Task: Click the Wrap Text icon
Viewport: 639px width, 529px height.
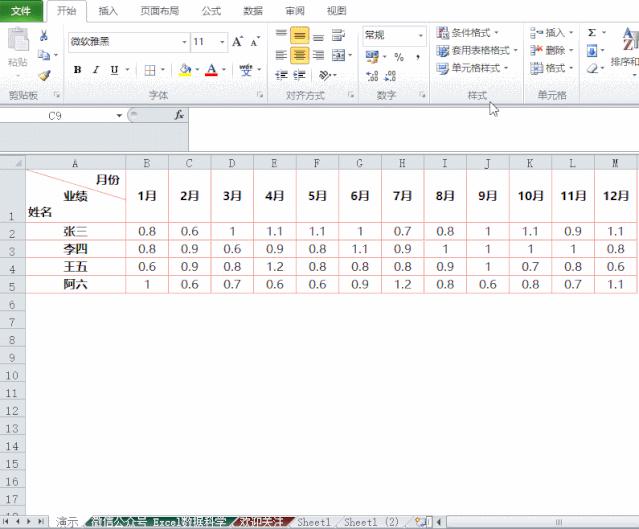Action: click(x=338, y=35)
